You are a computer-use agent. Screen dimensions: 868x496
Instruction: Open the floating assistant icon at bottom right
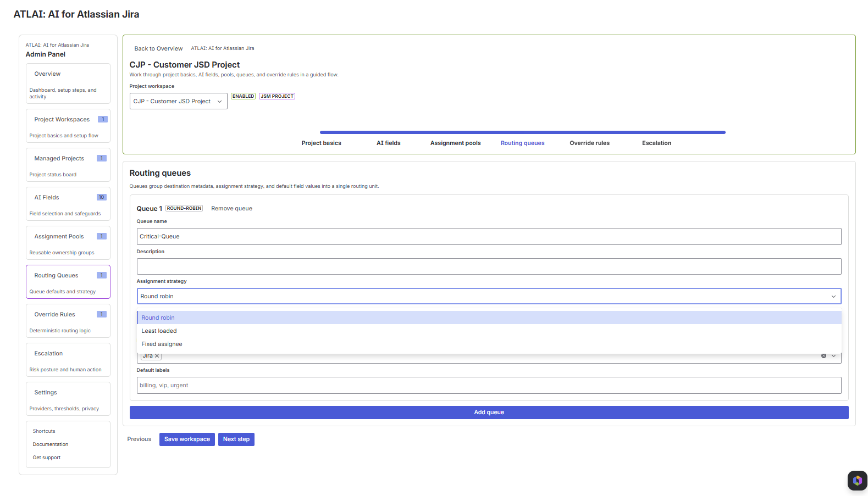tap(857, 481)
